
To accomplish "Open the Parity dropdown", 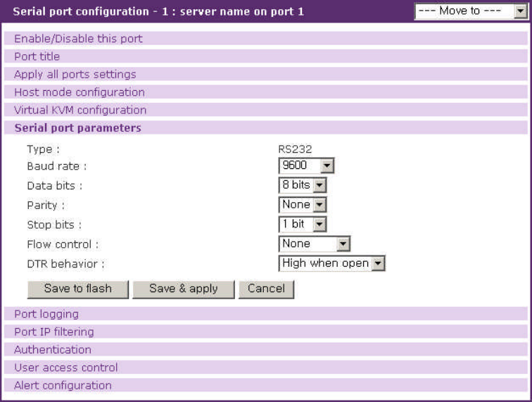I will click(303, 205).
